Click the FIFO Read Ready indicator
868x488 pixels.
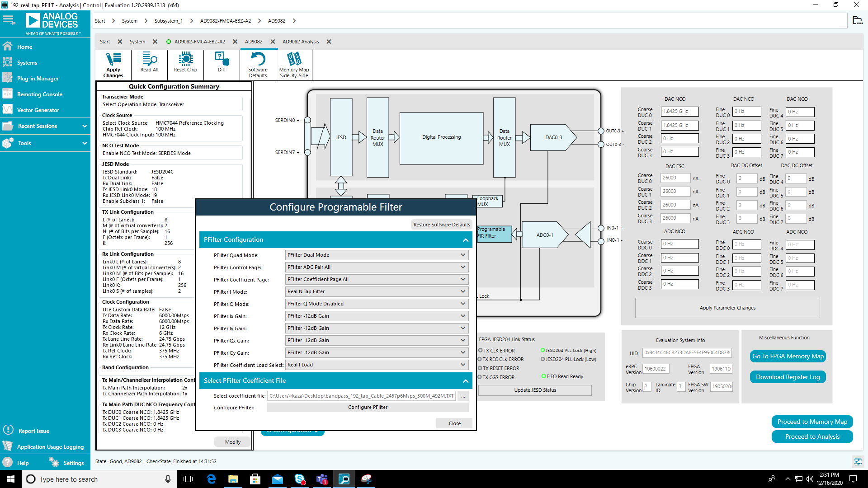click(544, 376)
